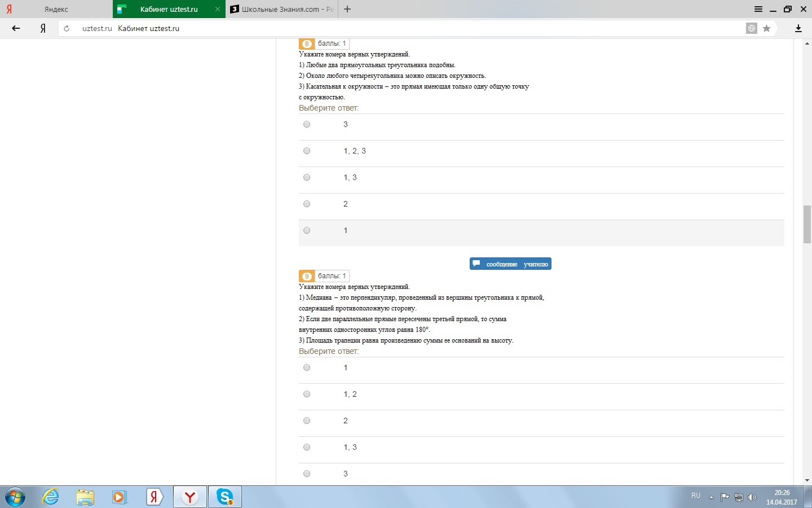812x508 pixels.
Task: Select the Кабинет uztest.ru tab
Action: (169, 9)
